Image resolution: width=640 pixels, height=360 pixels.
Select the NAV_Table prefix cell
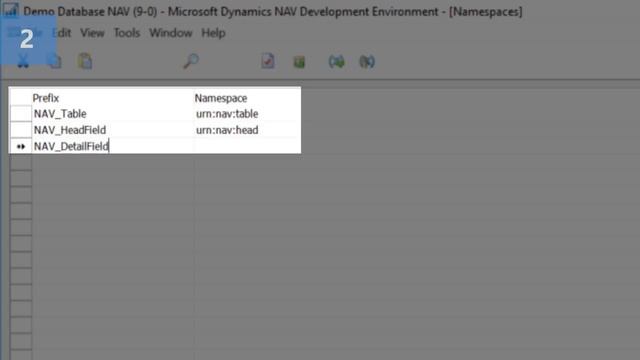pyautogui.click(x=113, y=113)
